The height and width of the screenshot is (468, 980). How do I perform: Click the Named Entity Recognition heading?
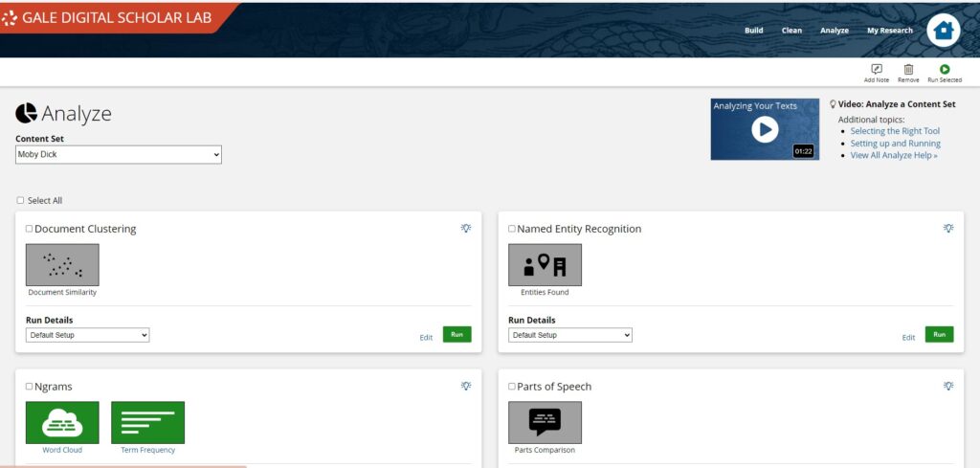[x=579, y=229]
